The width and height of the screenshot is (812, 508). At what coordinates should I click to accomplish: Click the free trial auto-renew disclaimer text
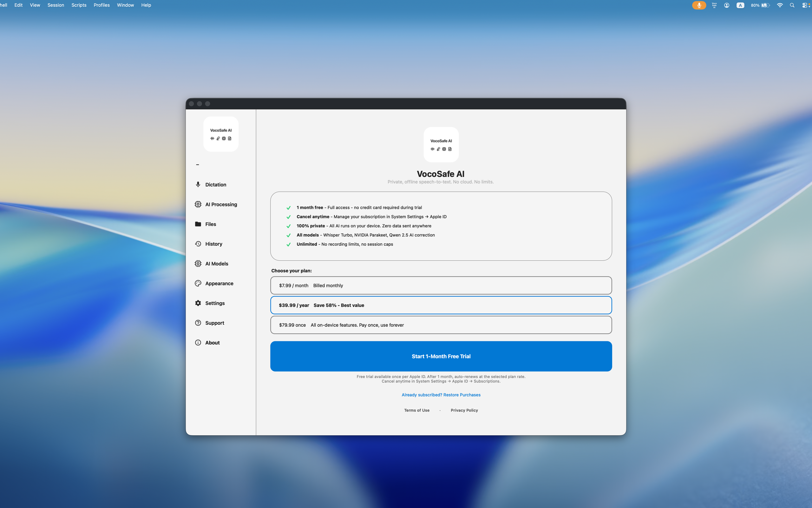[441, 379]
